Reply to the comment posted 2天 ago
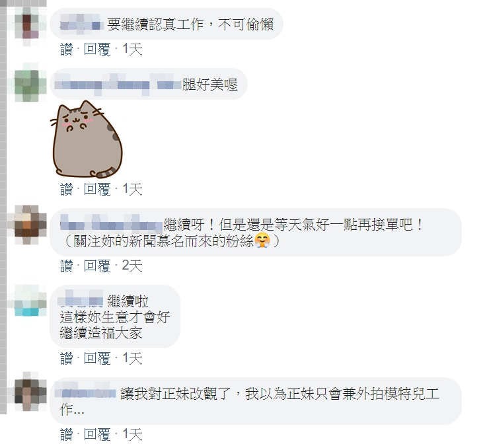483x448 pixels. coord(97,266)
